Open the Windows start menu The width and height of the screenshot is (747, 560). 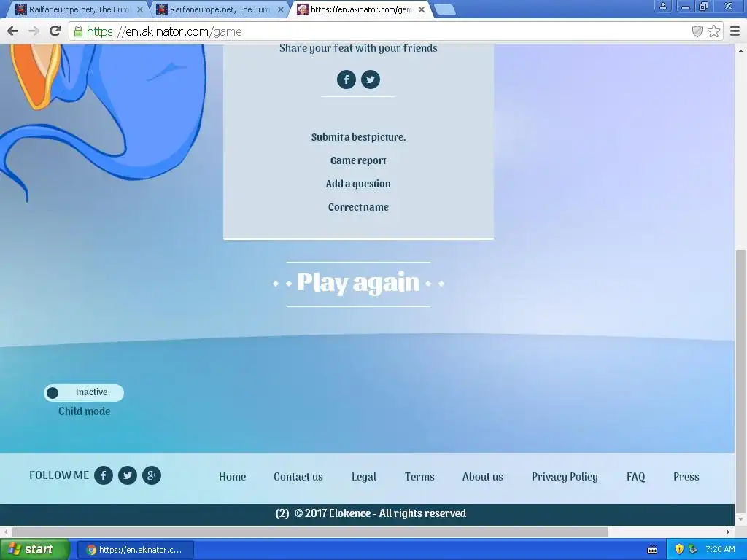pos(34,550)
